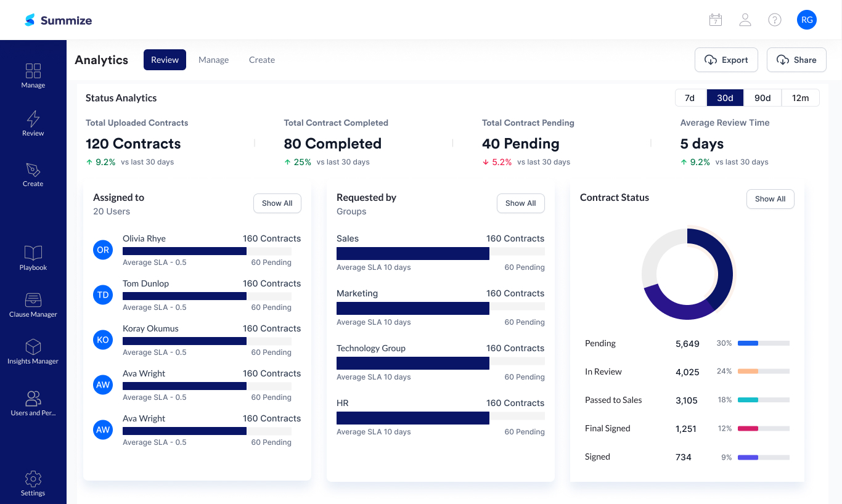Open Users and Per... in the sidebar
The width and height of the screenshot is (842, 504).
pyautogui.click(x=33, y=404)
